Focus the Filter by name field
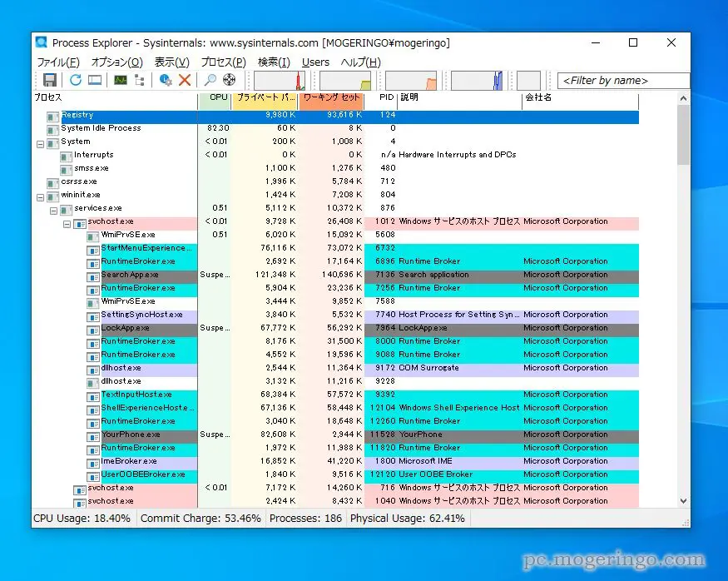728x581 pixels. (x=623, y=81)
